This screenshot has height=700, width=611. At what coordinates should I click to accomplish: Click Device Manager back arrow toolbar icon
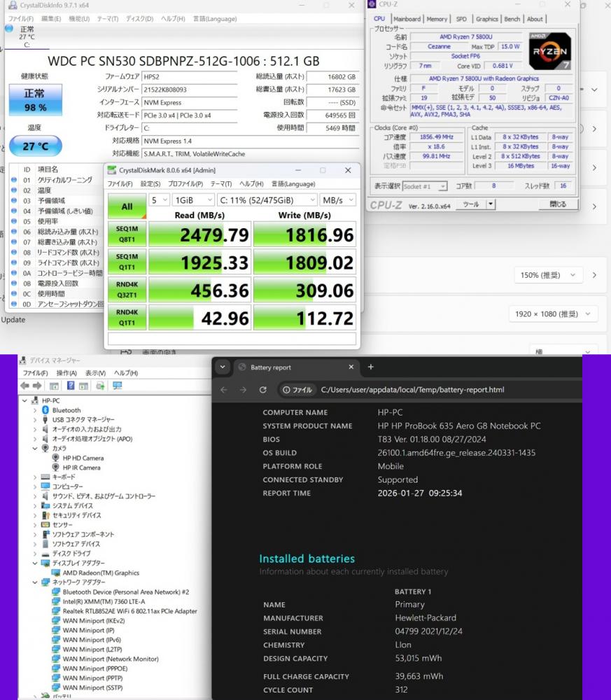click(x=24, y=386)
